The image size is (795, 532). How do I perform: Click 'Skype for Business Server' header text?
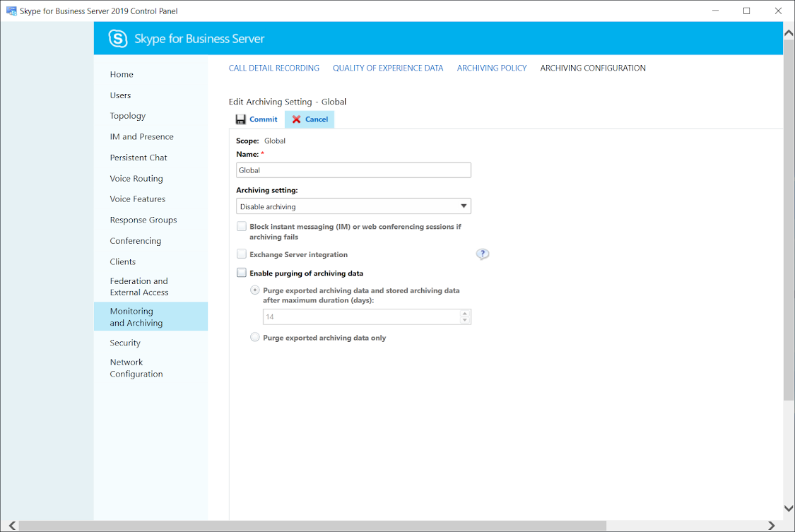point(199,39)
